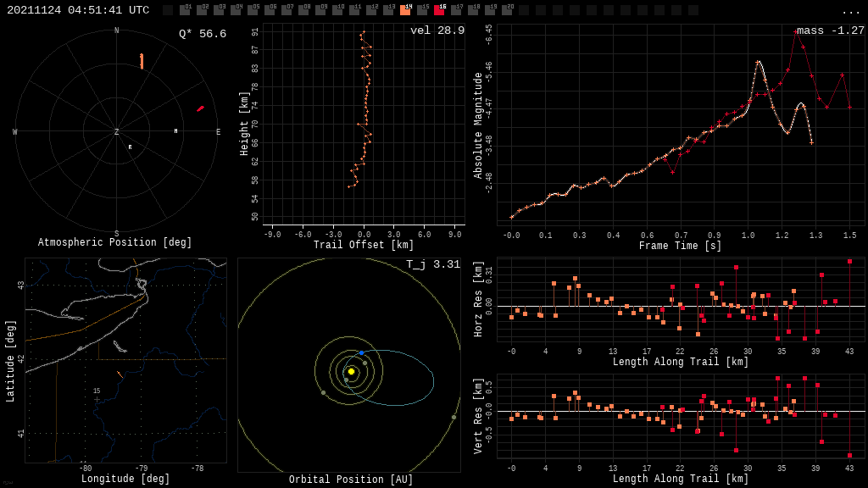Image resolution: width=868 pixels, height=488 pixels.
Task: Click the yellow Sun in orbital plot
Action: click(351, 371)
